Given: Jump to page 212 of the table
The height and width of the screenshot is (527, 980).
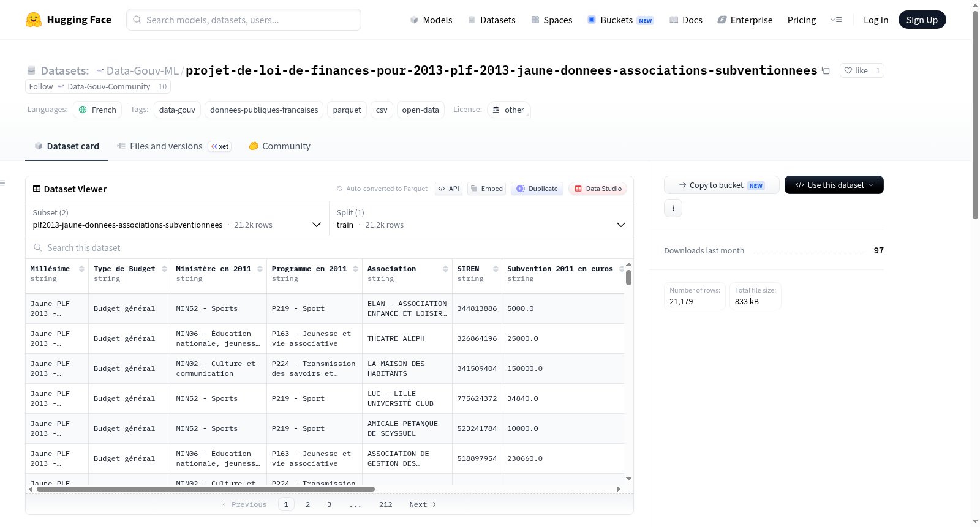Looking at the screenshot, I should 385,504.
